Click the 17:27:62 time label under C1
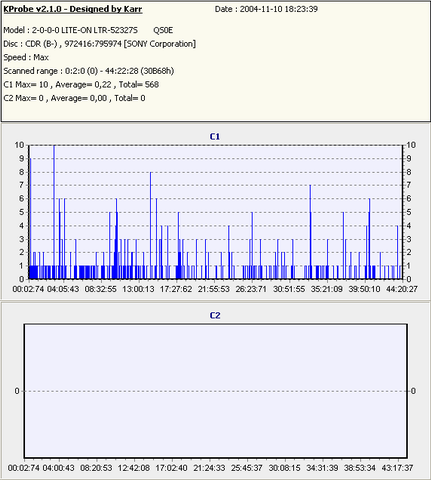Screen dimensions: 431x480 176,289
